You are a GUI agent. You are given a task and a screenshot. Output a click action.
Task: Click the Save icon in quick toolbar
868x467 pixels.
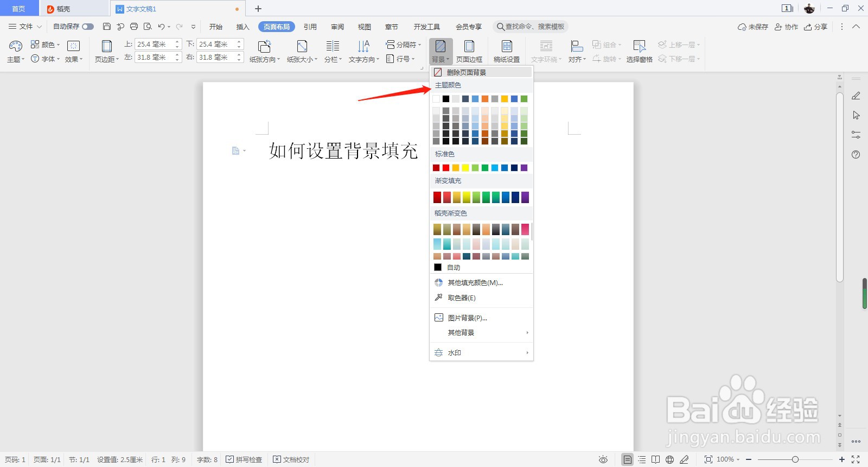pos(107,27)
